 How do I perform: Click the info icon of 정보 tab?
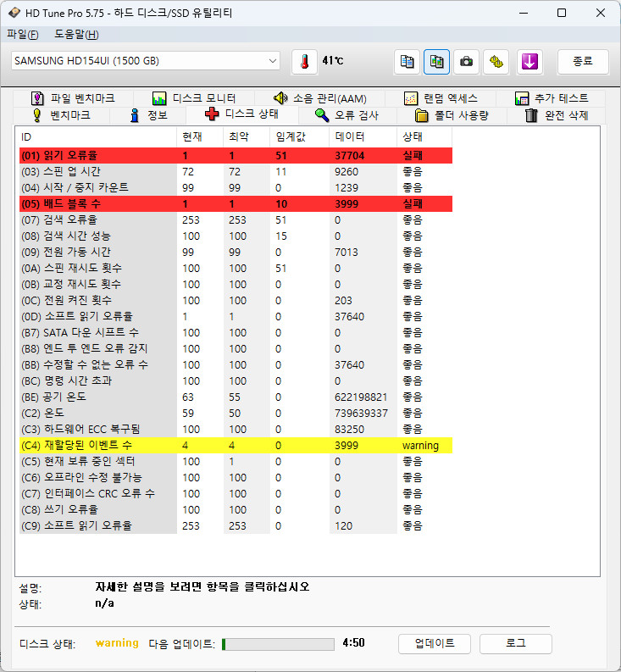point(135,115)
